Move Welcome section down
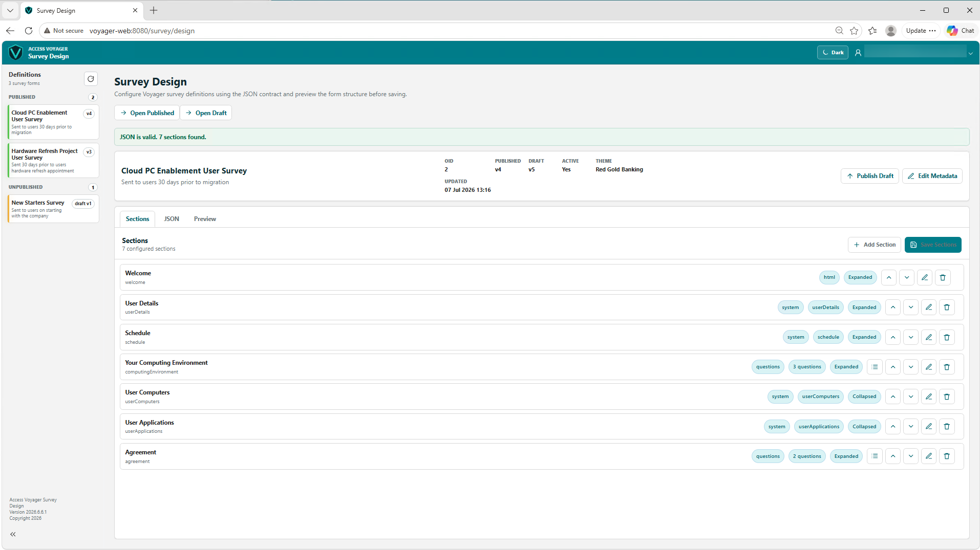Image resolution: width=980 pixels, height=550 pixels. [907, 277]
